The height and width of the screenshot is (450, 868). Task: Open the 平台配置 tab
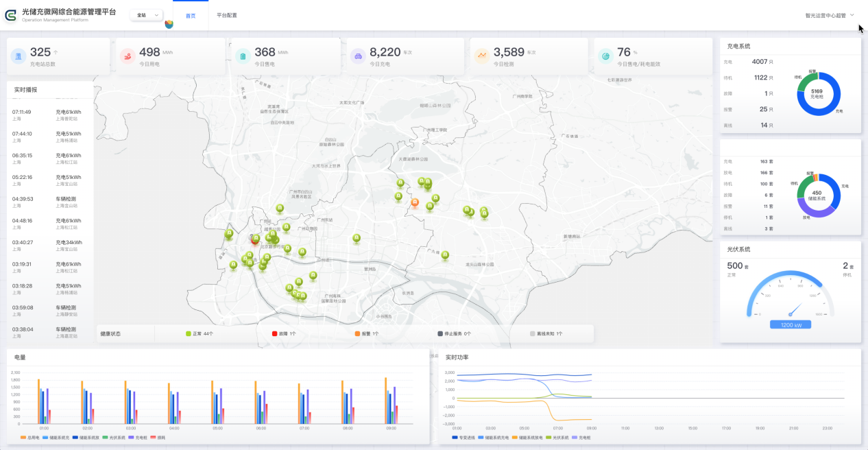click(x=226, y=15)
